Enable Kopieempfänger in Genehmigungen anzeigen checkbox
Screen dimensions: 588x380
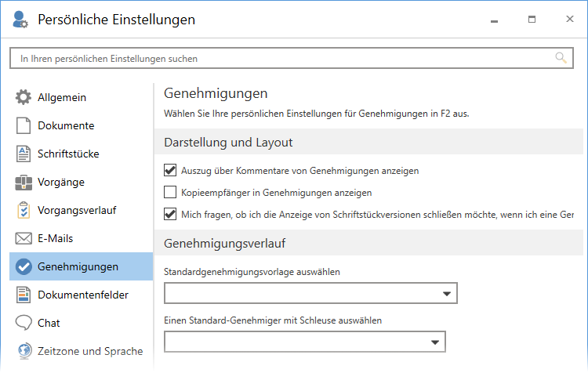coord(170,192)
